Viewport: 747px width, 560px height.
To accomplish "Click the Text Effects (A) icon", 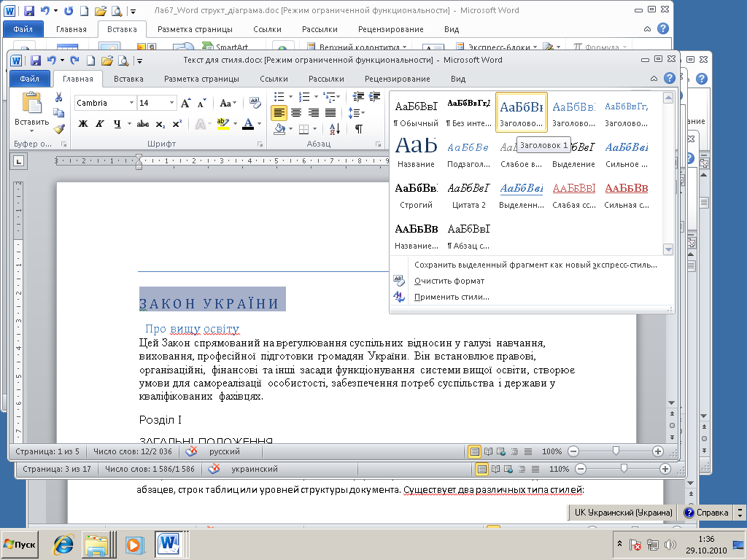I will [x=201, y=124].
